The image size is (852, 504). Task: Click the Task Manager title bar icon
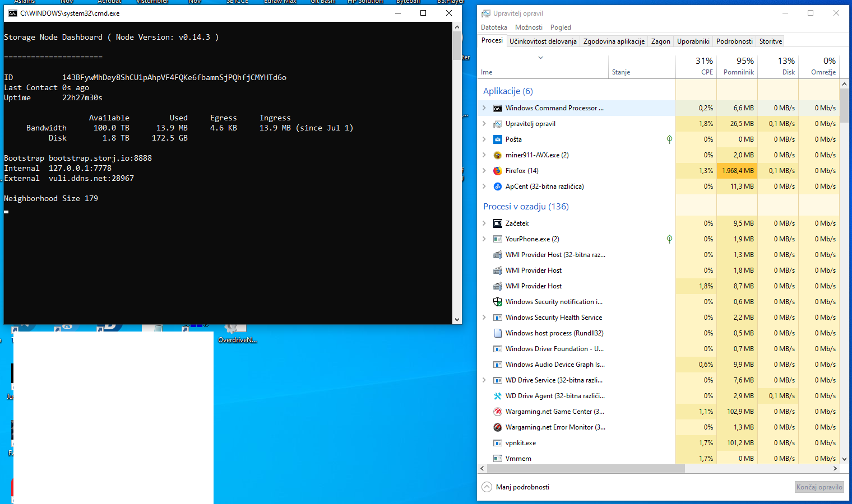pyautogui.click(x=485, y=13)
